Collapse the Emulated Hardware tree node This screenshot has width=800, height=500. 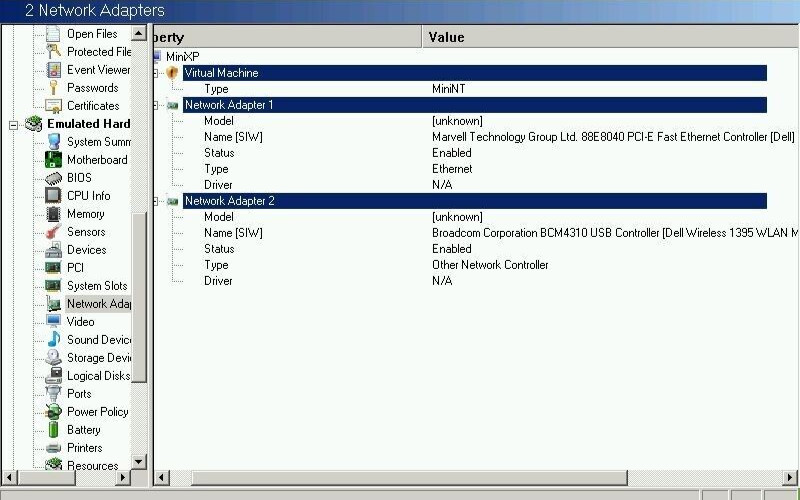click(13, 124)
